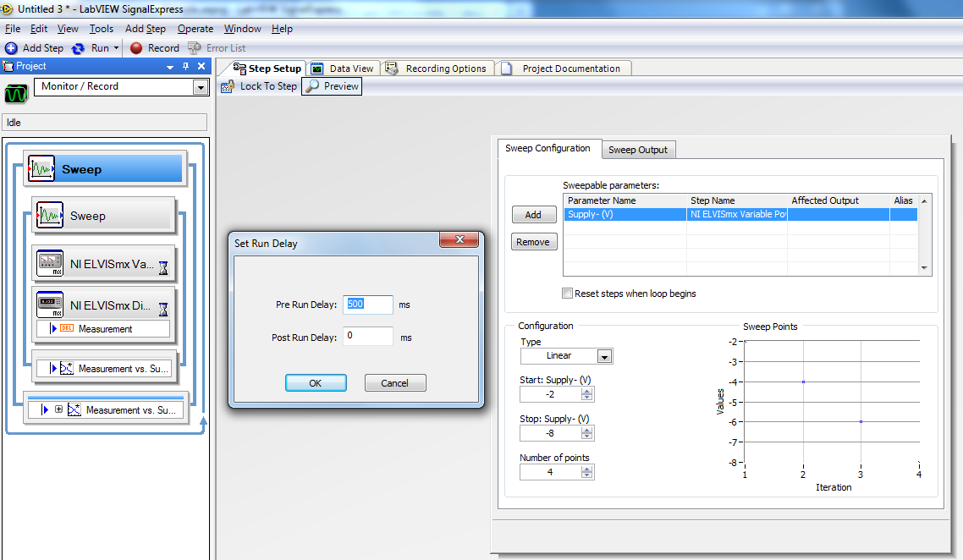Viewport: 963px width, 560px height.
Task: Click the parameters list scroll up arrow
Action: coord(924,200)
